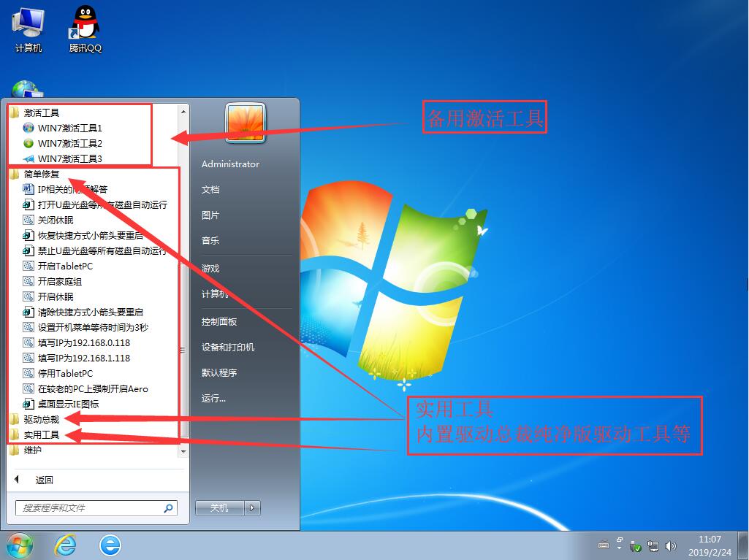Open 游戏 from Start menu
Screen dimensions: 749x560
tap(210, 268)
